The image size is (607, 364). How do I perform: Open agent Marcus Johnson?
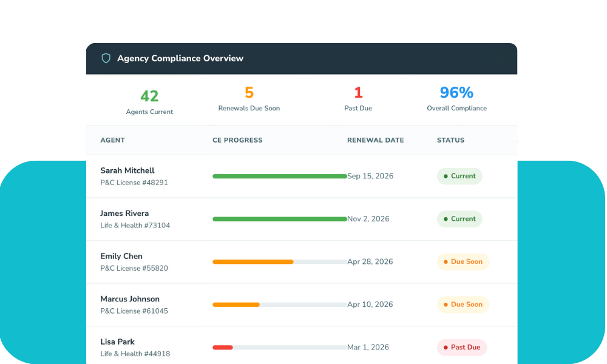click(130, 299)
